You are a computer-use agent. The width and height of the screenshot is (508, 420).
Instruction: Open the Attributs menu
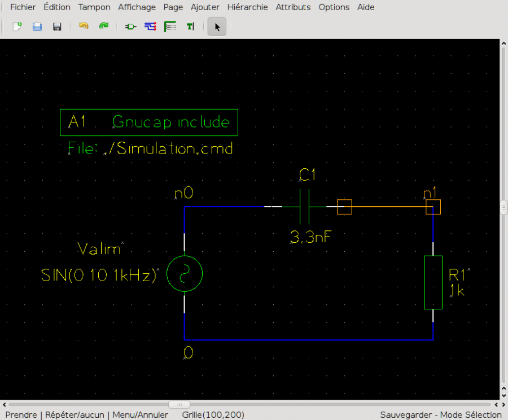(x=293, y=7)
